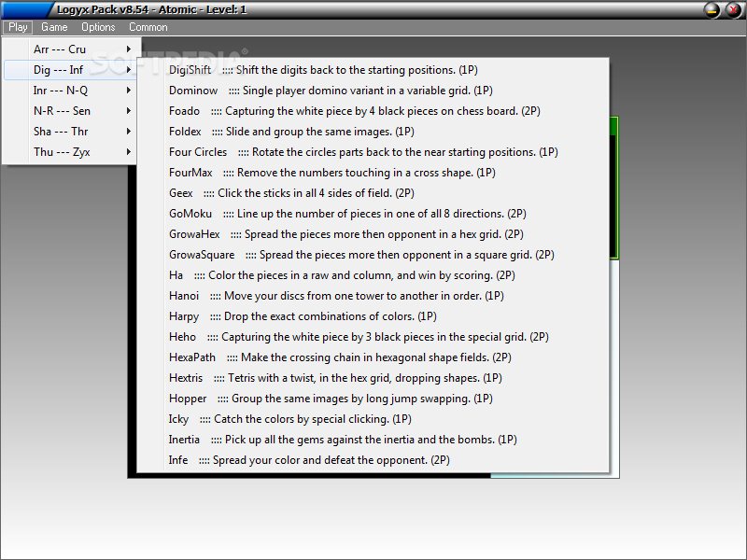Screen dimensions: 747x560
Task: Choose the GrowaHex game
Action: (x=373, y=234)
